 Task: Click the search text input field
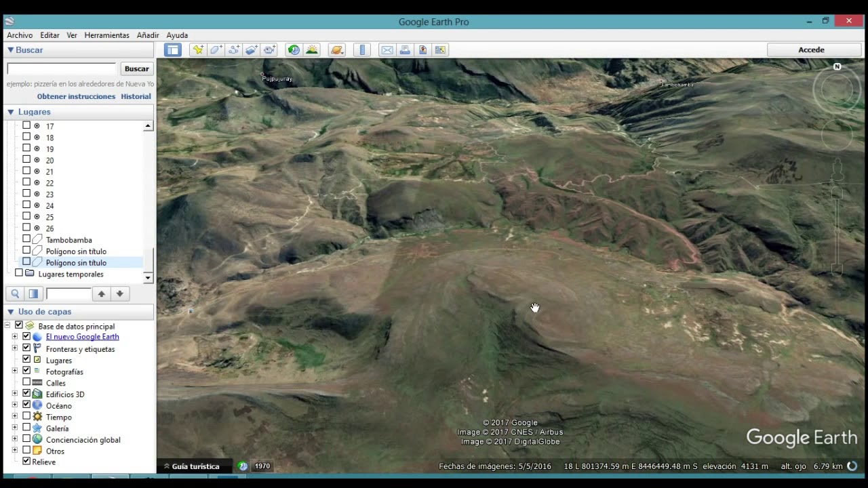[62, 68]
